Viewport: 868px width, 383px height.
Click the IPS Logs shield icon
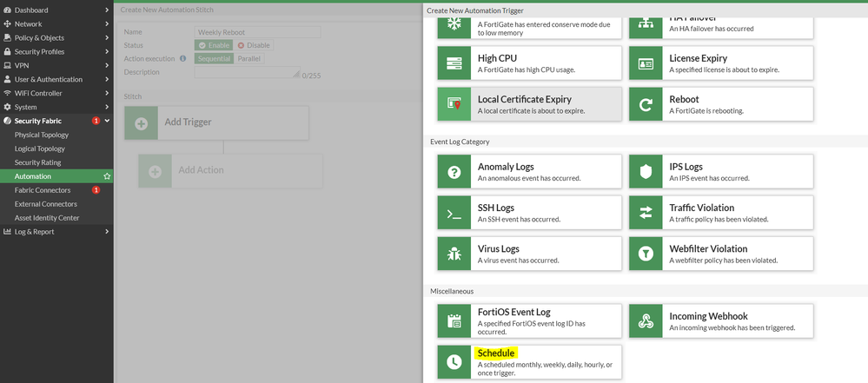[646, 171]
